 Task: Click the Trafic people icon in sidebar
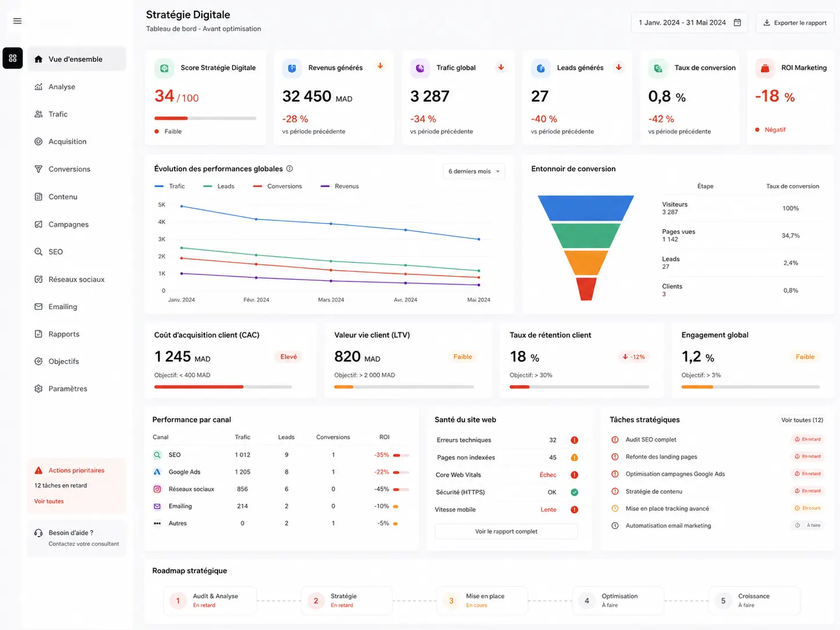[38, 114]
